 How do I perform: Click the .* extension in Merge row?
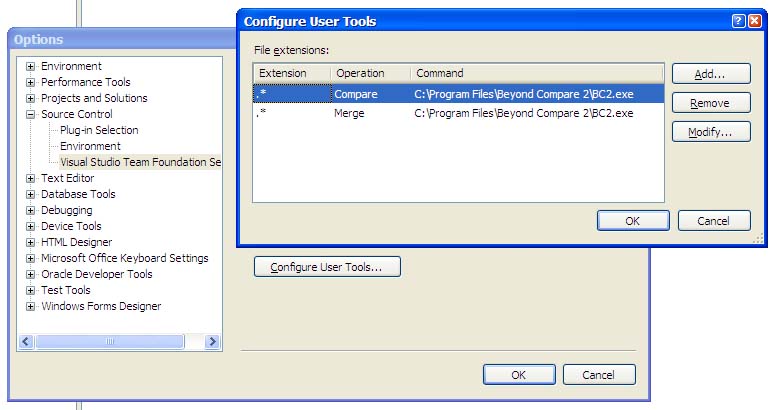pos(261,112)
